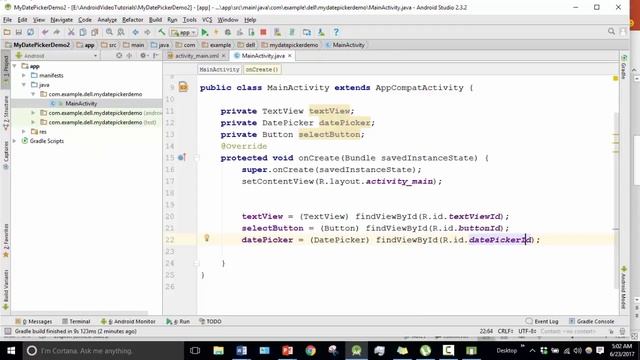Click the red Stop icon
The image size is (640, 360).
(263, 32)
